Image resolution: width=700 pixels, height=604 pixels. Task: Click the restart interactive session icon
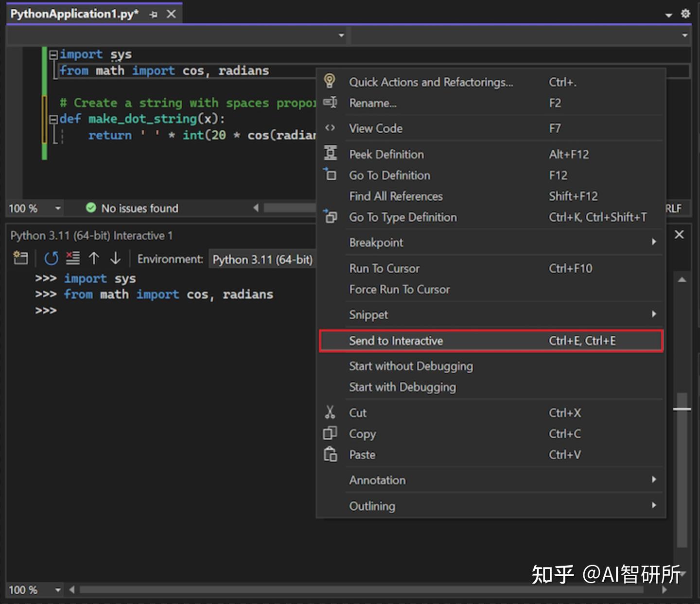pos(51,258)
